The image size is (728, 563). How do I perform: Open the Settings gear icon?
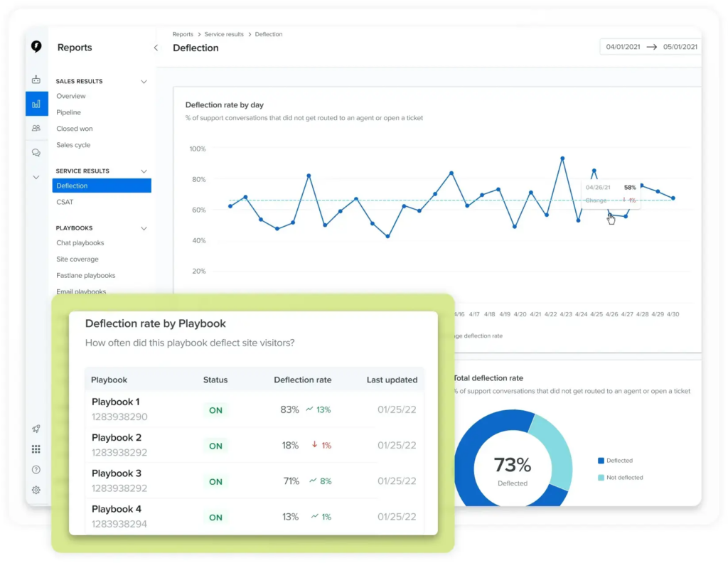[36, 490]
